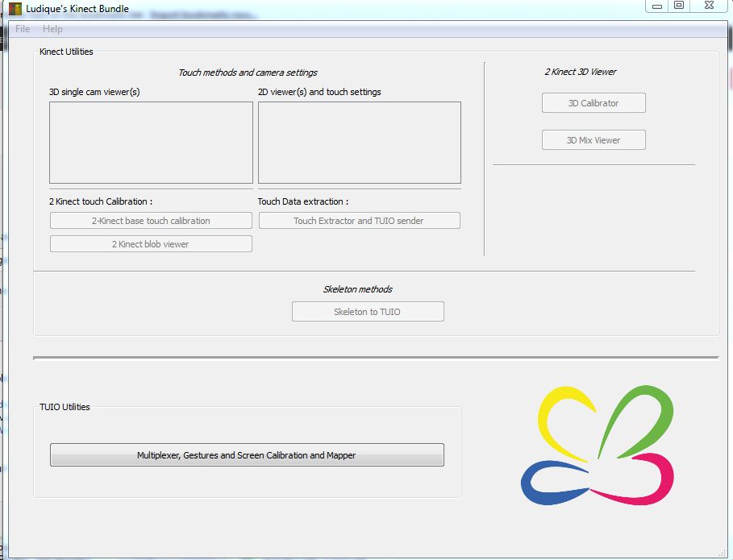Screen dimensions: 733x560
Task: Click the 3D Calibrator button
Action: pyautogui.click(x=593, y=103)
